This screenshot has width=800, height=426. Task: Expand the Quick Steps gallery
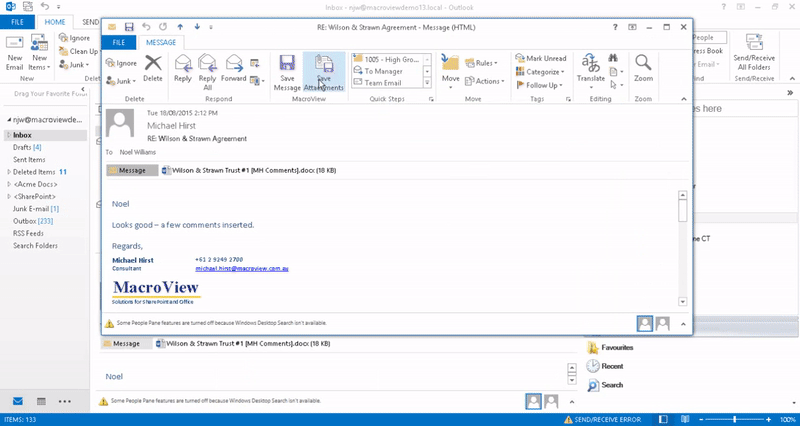(427, 83)
